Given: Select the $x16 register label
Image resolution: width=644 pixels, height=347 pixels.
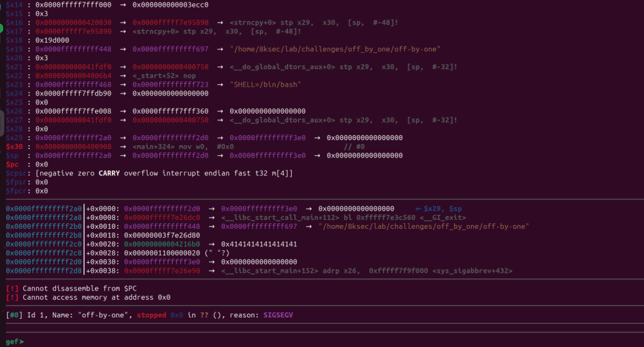Looking at the screenshot, I should (14, 23).
